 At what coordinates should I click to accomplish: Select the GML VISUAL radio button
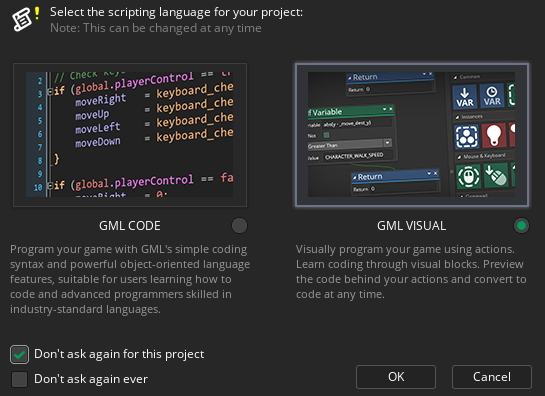click(x=521, y=226)
